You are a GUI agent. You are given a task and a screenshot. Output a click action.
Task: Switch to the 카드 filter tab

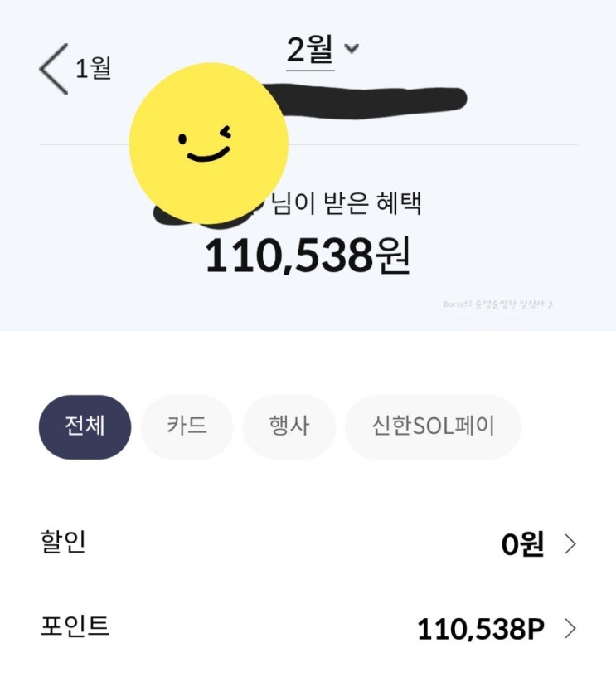tap(187, 426)
